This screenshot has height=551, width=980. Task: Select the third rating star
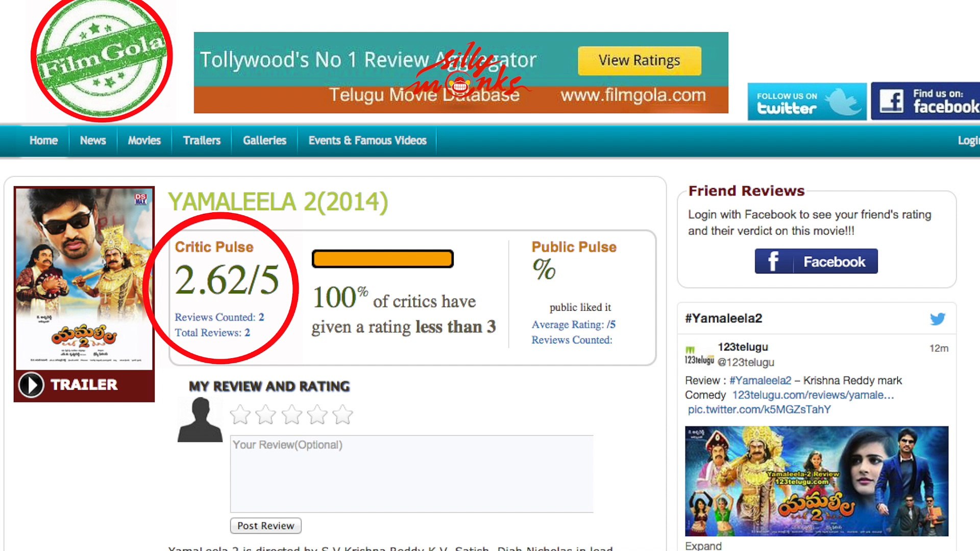coord(292,415)
